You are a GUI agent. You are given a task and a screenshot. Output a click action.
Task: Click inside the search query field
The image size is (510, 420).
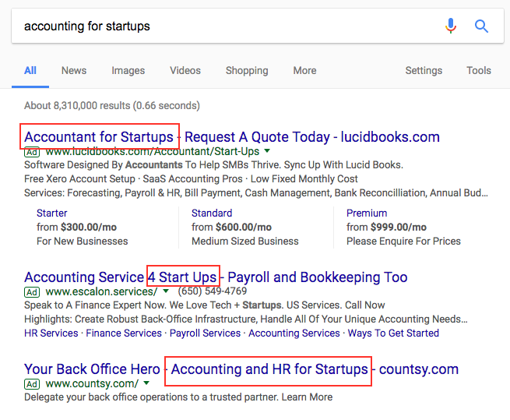(x=226, y=26)
